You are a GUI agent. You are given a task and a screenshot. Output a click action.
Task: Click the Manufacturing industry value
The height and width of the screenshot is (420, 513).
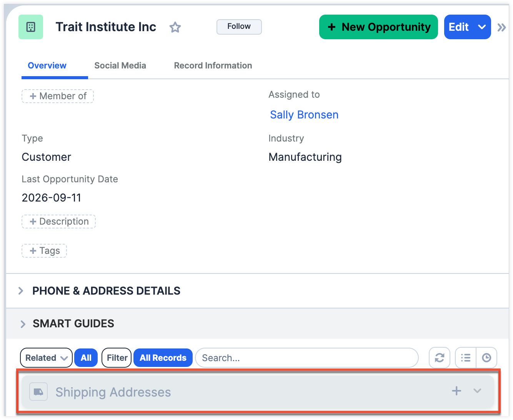305,157
